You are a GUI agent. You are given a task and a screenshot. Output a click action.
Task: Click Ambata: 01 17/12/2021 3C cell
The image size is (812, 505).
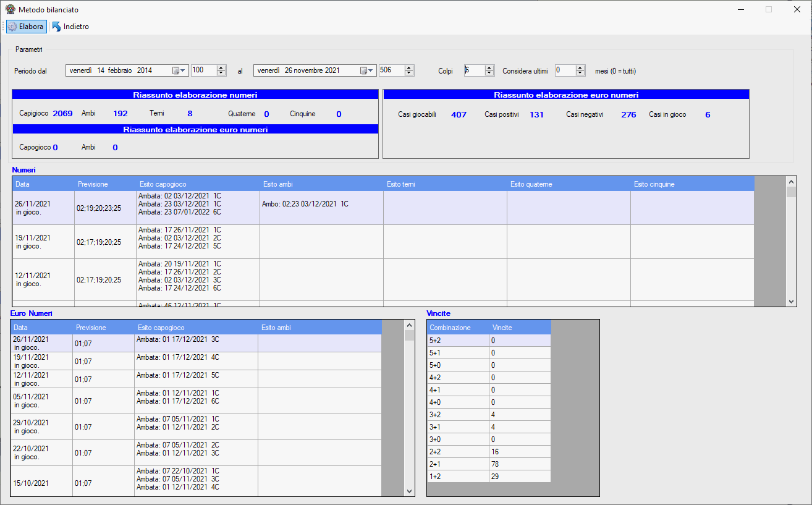click(x=196, y=343)
